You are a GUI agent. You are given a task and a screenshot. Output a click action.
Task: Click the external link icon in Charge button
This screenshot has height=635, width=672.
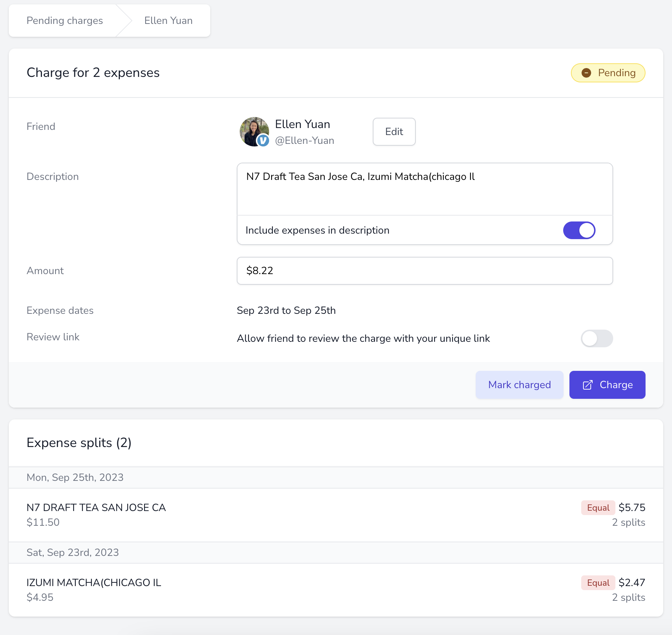point(587,385)
